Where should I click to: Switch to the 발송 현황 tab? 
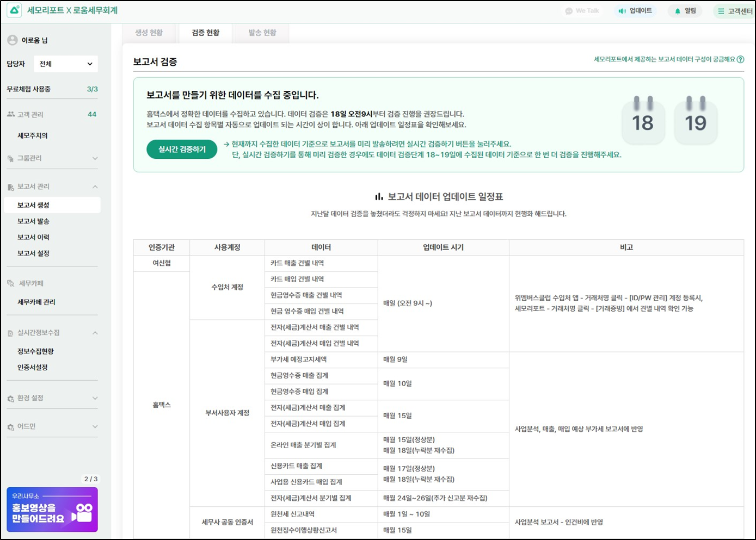[262, 33]
